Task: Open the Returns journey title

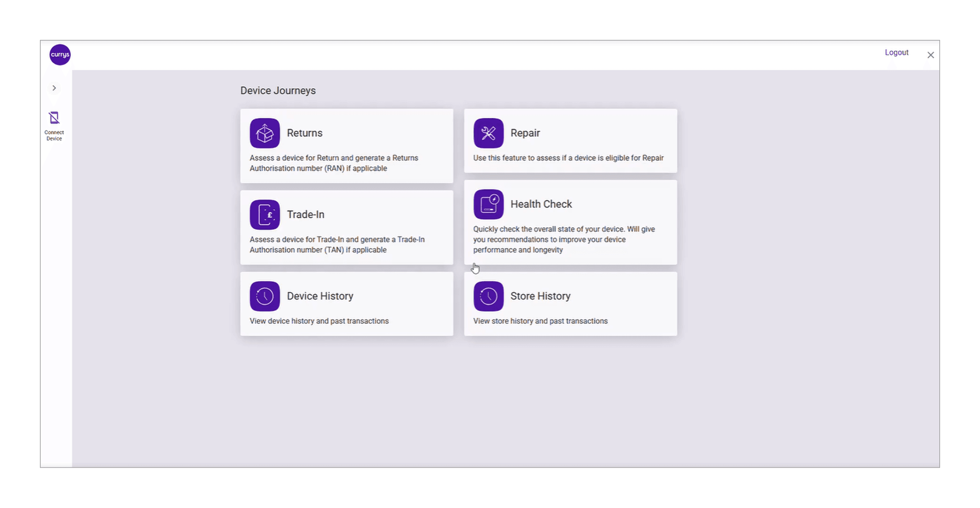Action: point(304,133)
